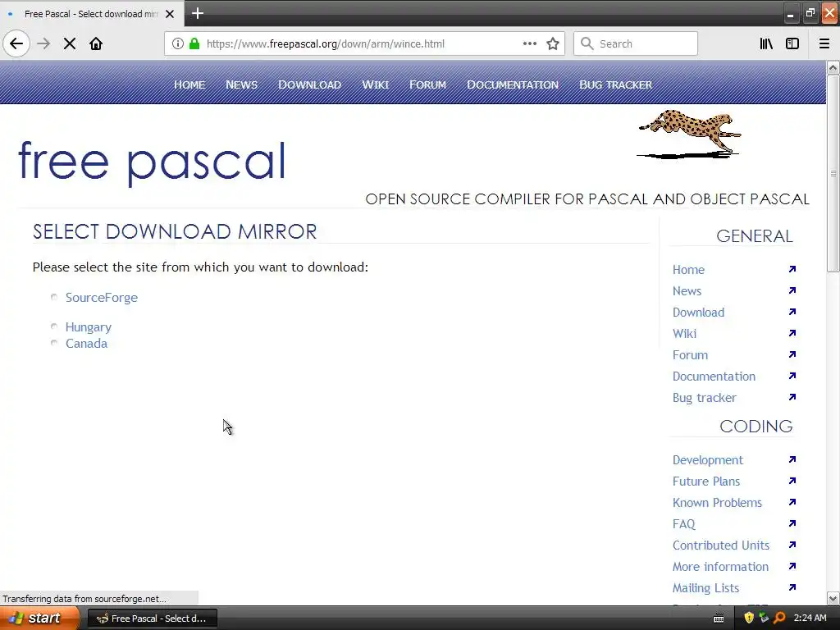Open DOWNLOAD in the top navigation bar

click(x=309, y=84)
